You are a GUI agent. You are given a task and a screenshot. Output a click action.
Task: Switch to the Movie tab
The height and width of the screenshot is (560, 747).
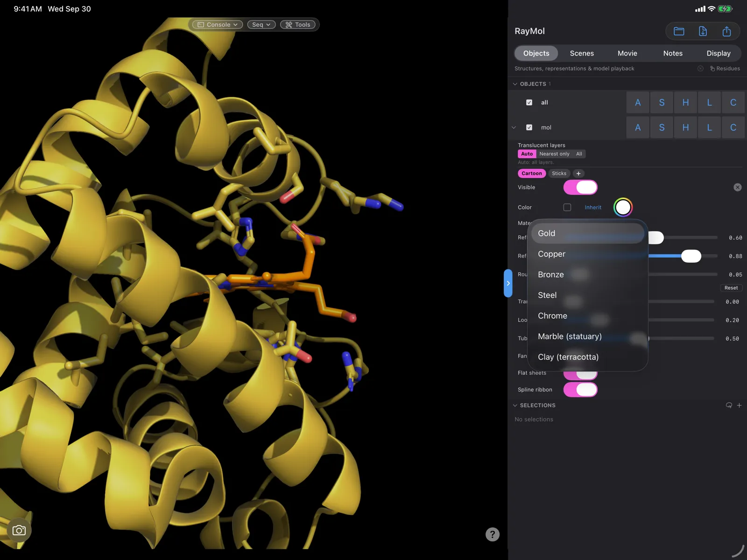pyautogui.click(x=627, y=53)
